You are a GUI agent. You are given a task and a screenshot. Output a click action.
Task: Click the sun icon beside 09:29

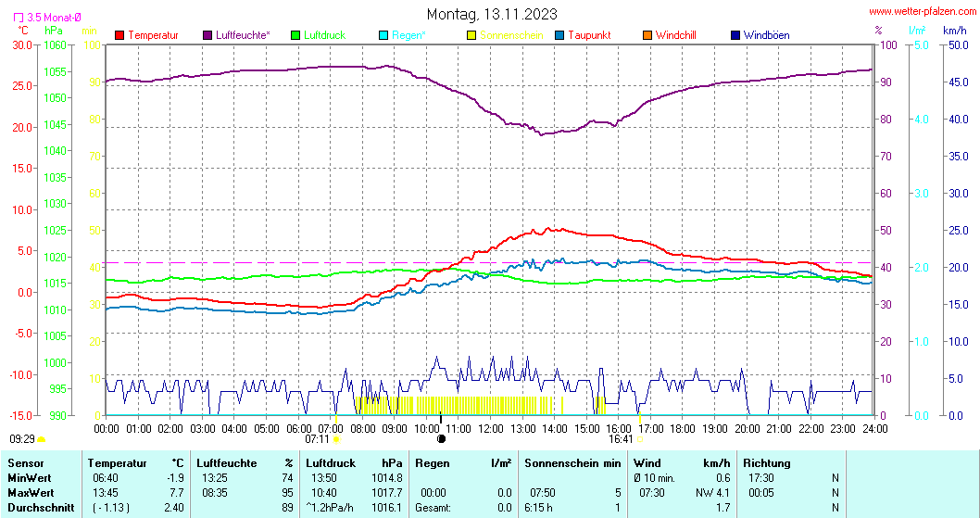point(42,440)
